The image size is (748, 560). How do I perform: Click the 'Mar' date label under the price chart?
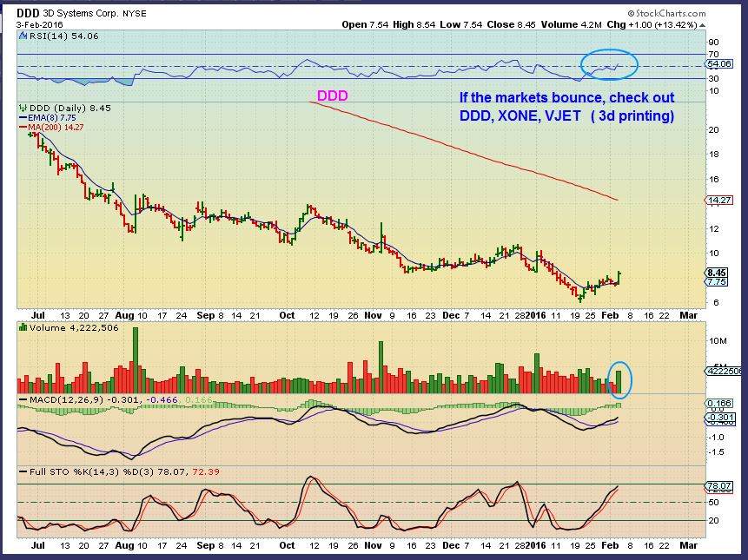pyautogui.click(x=688, y=315)
